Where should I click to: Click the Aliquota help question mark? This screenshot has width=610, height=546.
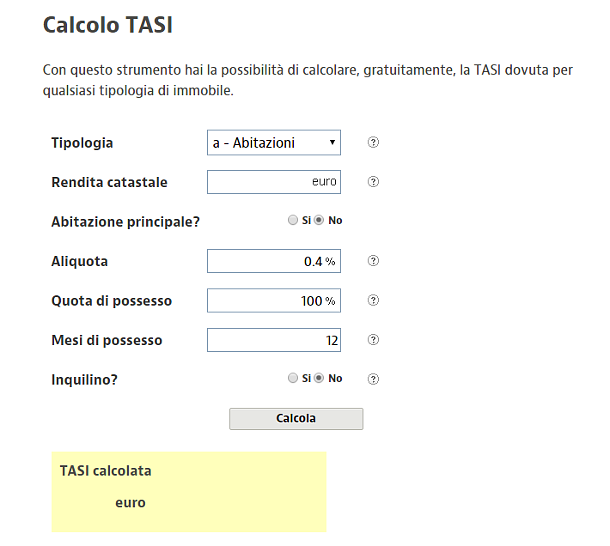tap(374, 261)
